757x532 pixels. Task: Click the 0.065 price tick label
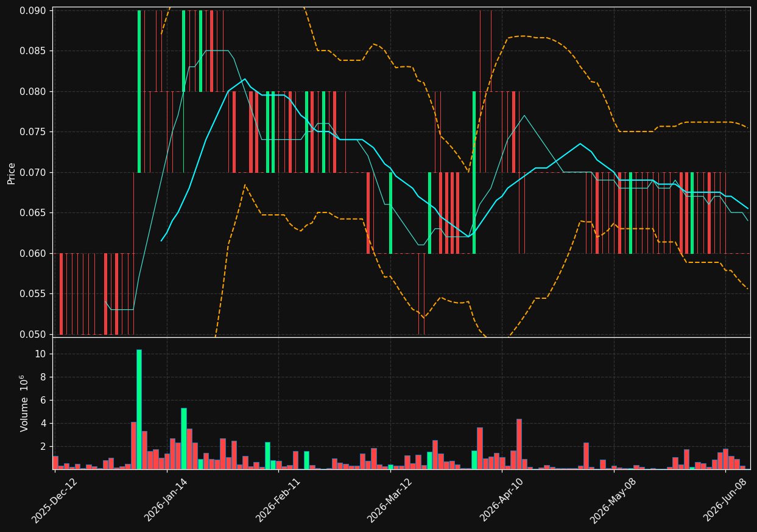[33, 213]
